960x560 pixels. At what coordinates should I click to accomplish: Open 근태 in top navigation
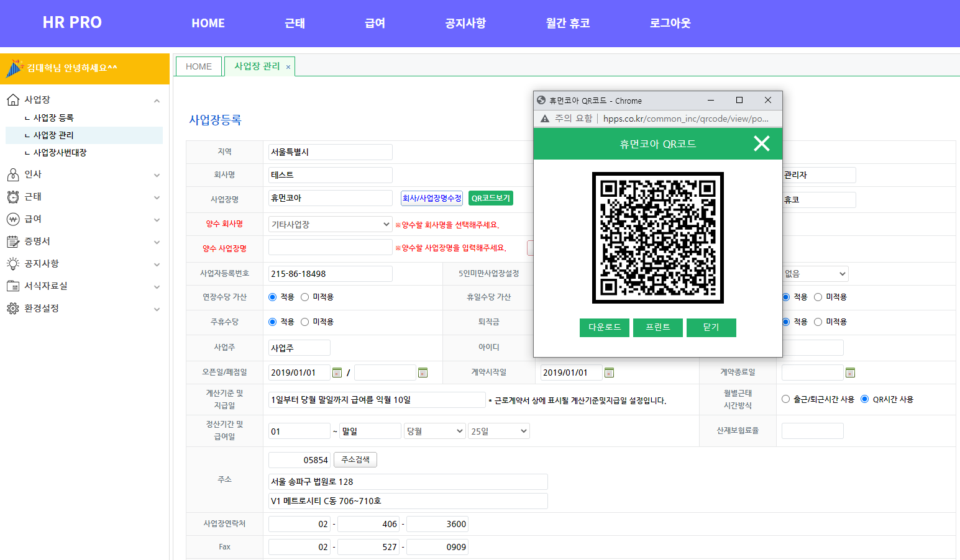[x=295, y=23]
